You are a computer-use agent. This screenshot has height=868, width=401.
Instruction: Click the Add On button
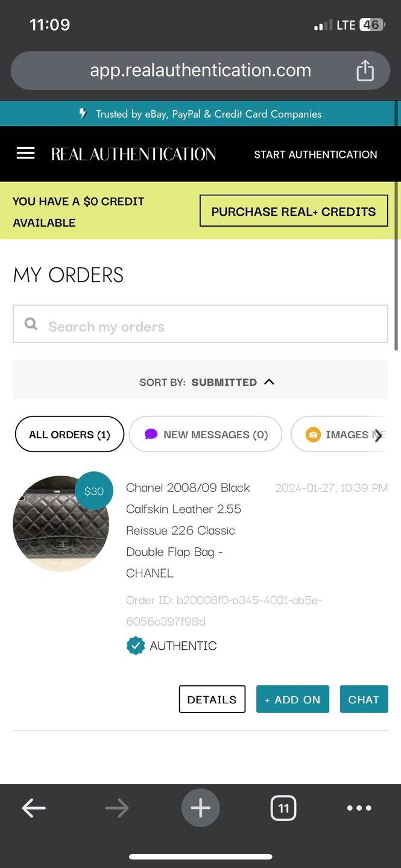pos(292,699)
